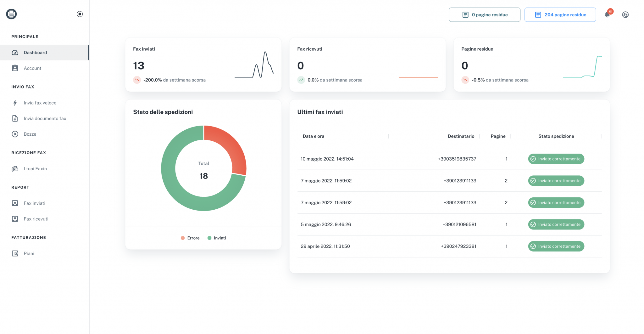Toggle the Errore legend item in chart
This screenshot has width=644, height=334.
coord(190,238)
